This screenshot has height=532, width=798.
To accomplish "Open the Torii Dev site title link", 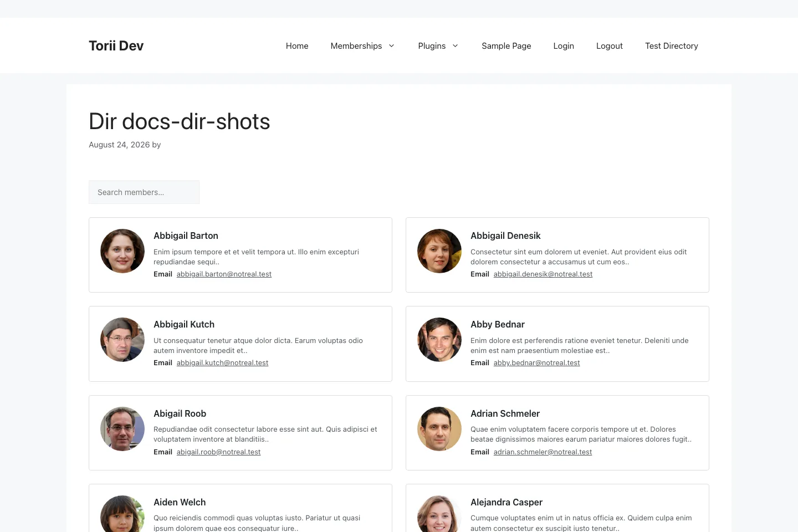I will coord(116,45).
